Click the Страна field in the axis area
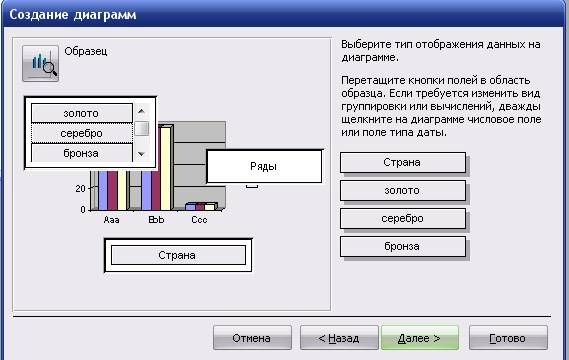 (x=178, y=255)
